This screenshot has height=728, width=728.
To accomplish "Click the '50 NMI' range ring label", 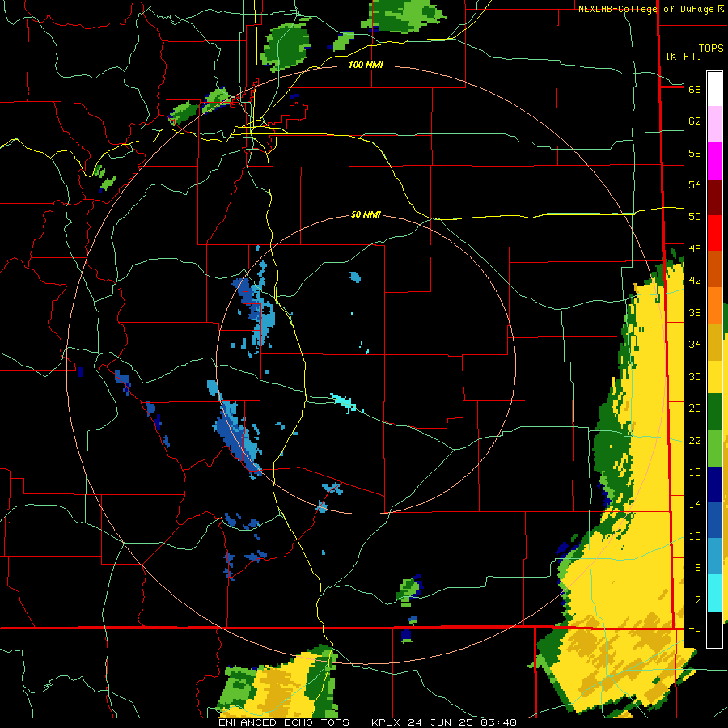I will click(366, 214).
